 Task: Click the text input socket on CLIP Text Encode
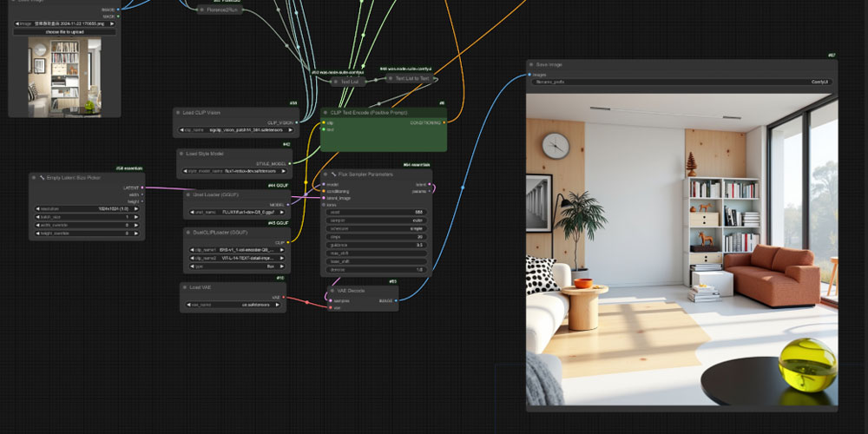tap(323, 129)
